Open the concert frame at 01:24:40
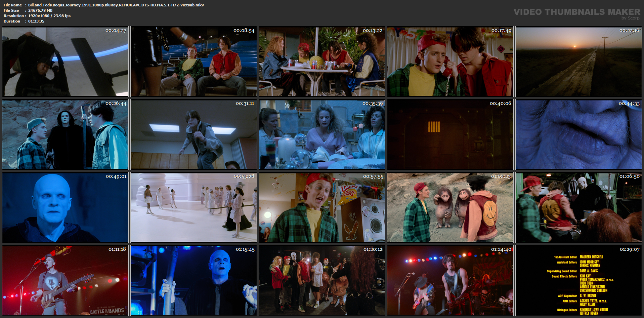 pos(450,280)
